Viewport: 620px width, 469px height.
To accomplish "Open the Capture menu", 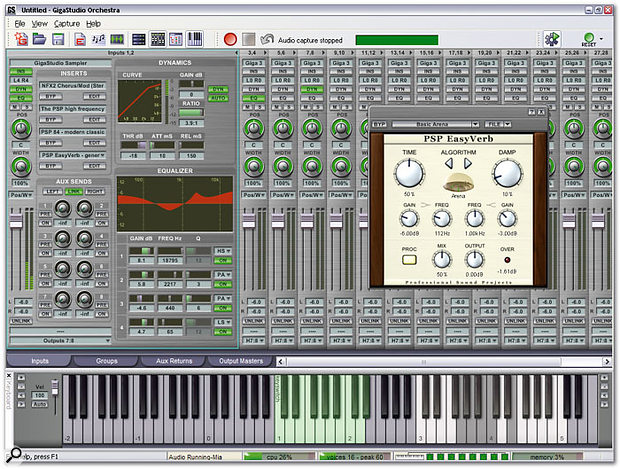I will tap(67, 24).
